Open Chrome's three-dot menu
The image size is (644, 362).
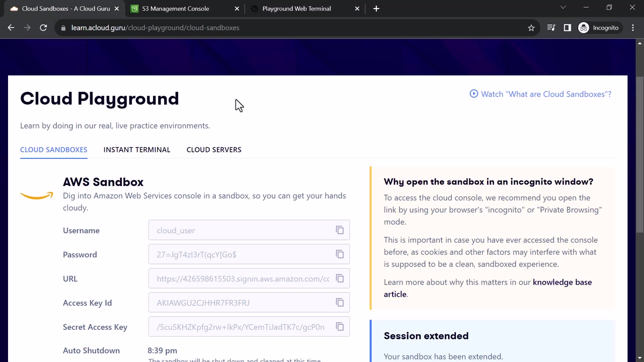633,28
